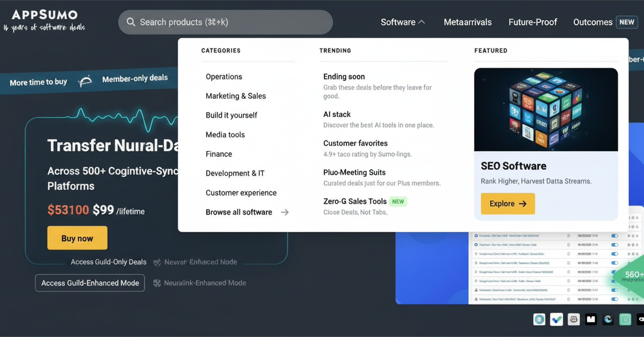Viewport: 644px width, 337px height.
Task: Follow the Browse all software link
Action: tap(247, 212)
